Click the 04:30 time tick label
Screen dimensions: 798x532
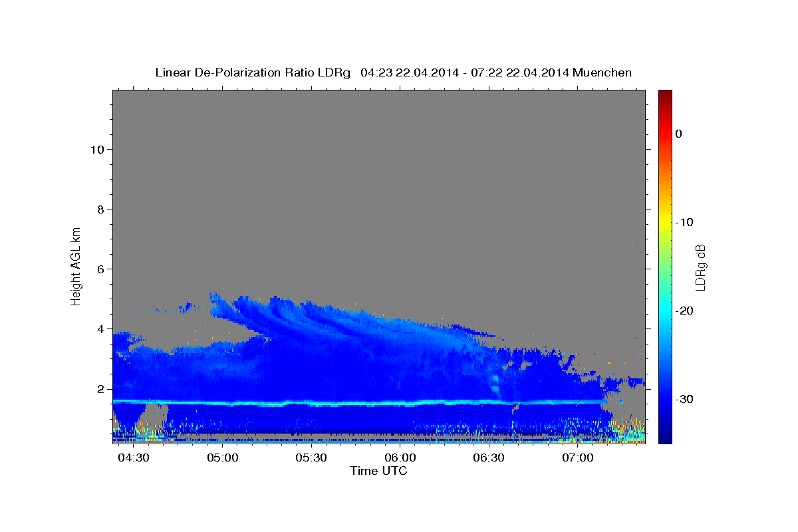pyautogui.click(x=134, y=459)
